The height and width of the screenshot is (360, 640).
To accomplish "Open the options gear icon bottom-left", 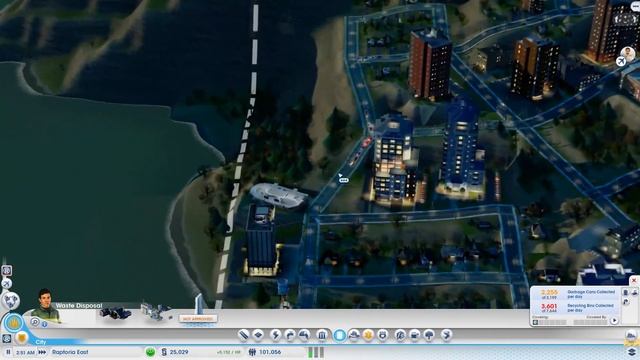I will 7,338.
